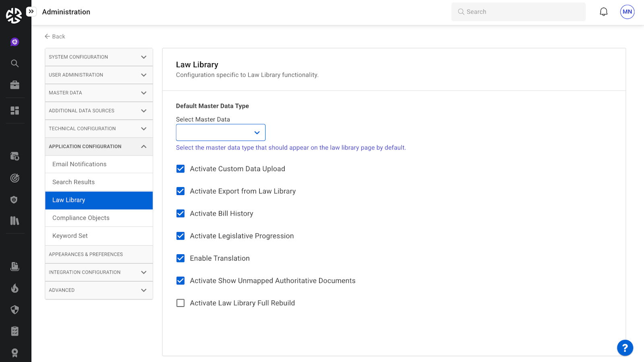
Task: Toggle the Enable Translation checkbox
Action: pos(181,258)
